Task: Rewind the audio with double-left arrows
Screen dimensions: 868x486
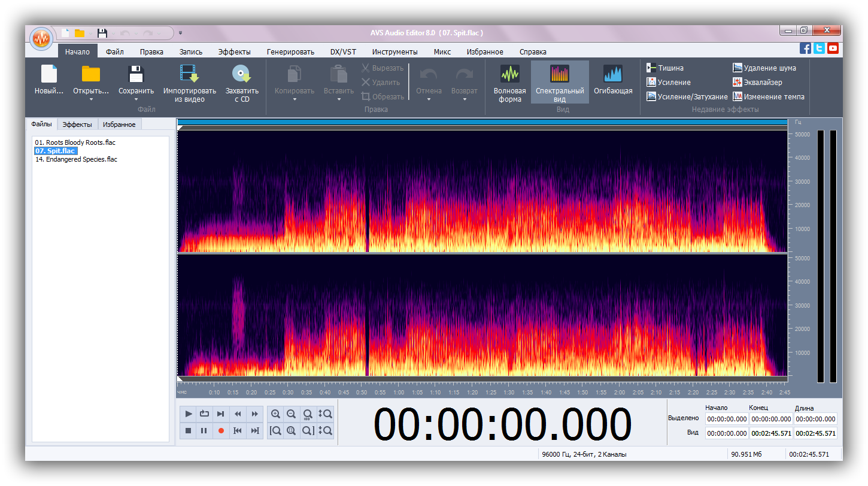Action: (x=238, y=414)
